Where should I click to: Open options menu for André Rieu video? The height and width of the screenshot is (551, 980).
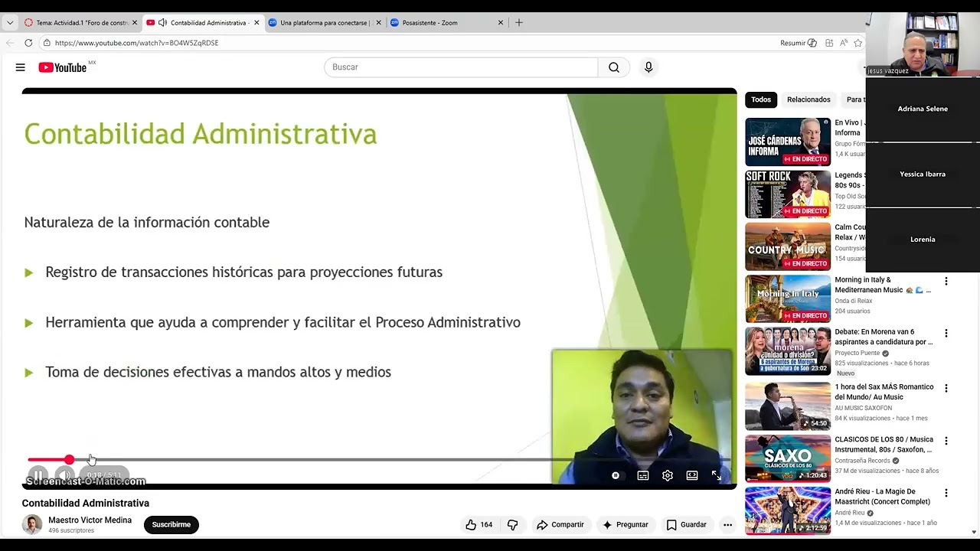click(x=946, y=493)
